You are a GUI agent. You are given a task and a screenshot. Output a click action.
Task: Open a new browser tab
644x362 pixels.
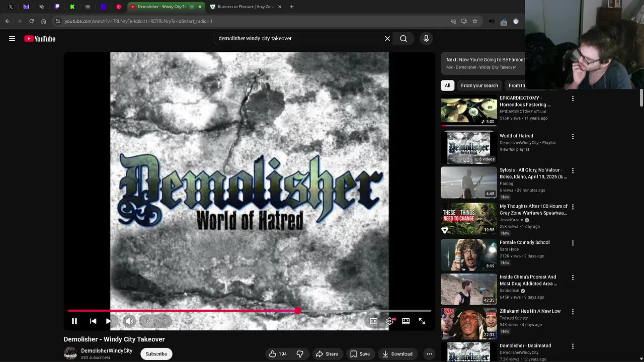click(292, 7)
